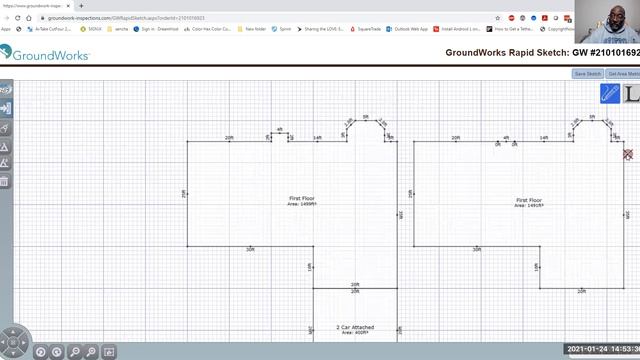Image resolution: width=640 pixels, height=360 pixels.
Task: Open the New folder bookmark
Action: [251, 29]
